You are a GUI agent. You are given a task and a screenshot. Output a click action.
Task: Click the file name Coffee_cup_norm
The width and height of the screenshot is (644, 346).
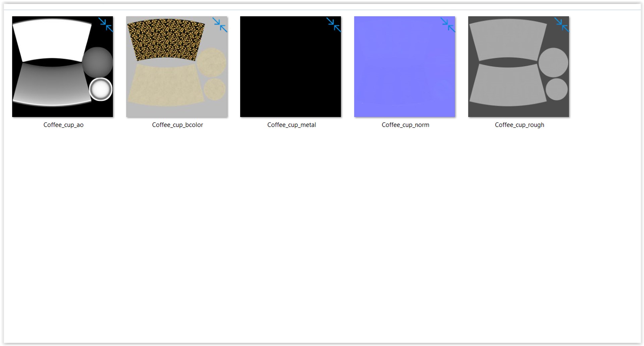point(405,125)
